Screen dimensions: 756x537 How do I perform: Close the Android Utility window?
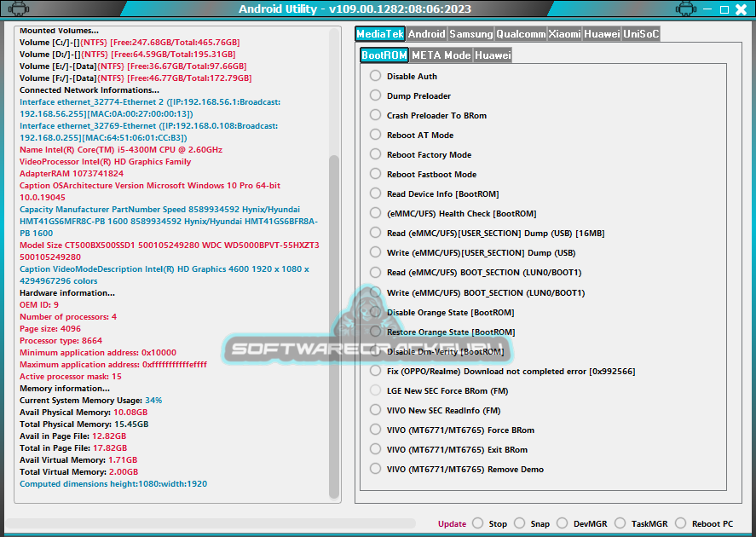(x=741, y=9)
